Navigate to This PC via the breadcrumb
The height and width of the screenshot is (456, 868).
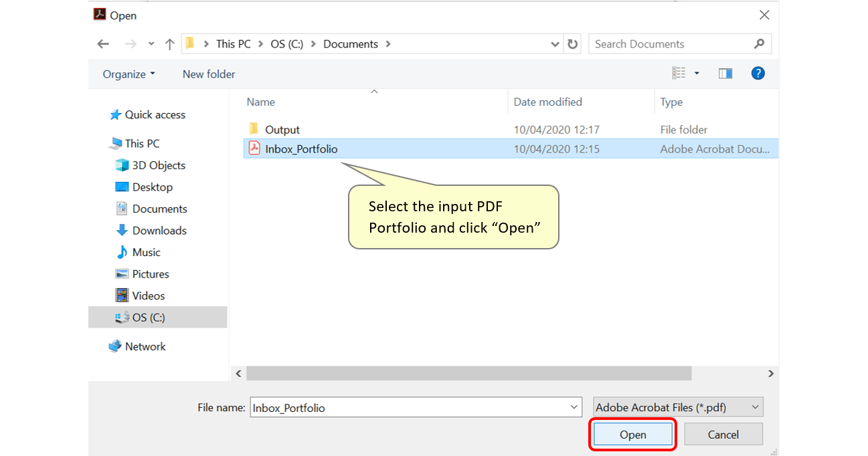tap(232, 43)
